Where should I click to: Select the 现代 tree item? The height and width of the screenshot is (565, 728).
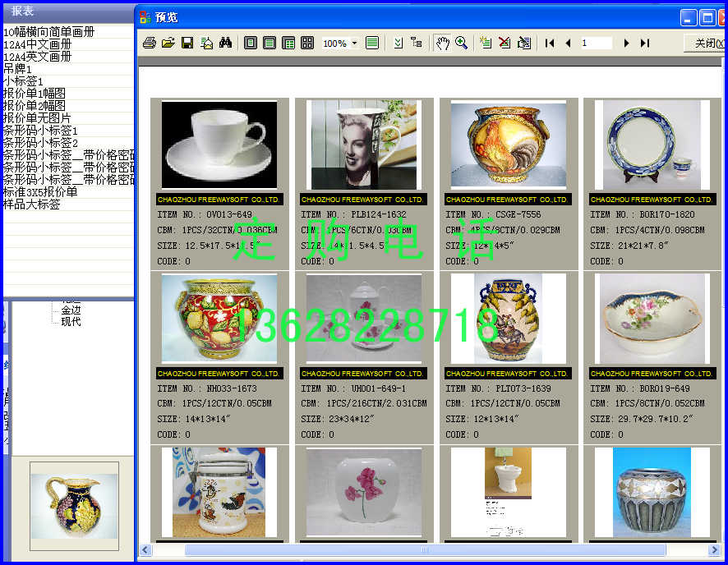[71, 321]
